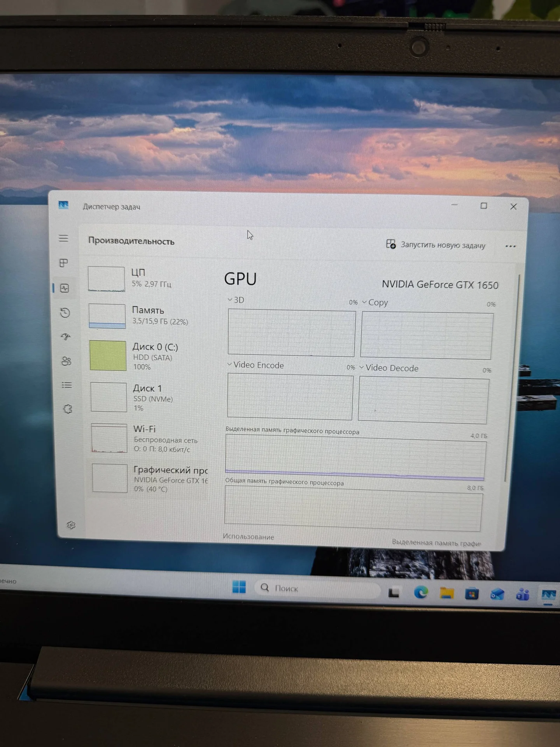Click the green Диск 0 usage thumbnail
Screen dimensions: 560x747
108,356
